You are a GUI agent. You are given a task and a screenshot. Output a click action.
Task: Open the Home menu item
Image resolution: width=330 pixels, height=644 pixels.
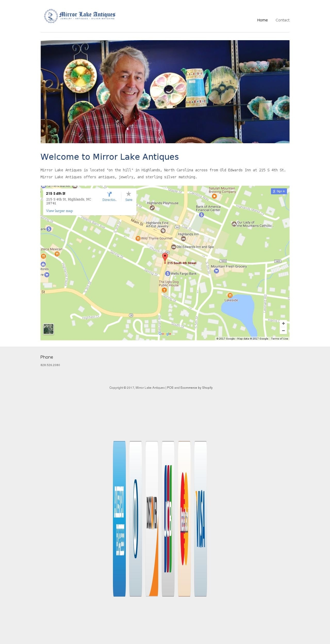click(x=262, y=20)
